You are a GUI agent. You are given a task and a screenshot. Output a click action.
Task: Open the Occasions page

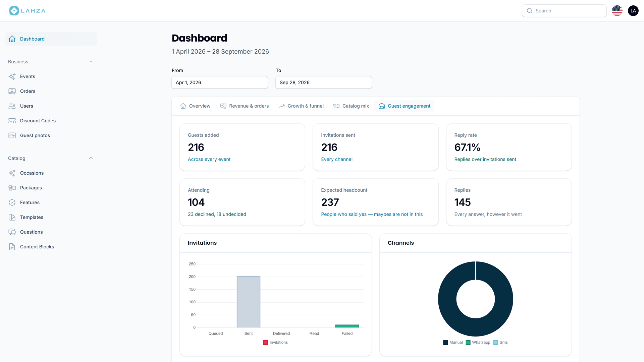(51, 173)
